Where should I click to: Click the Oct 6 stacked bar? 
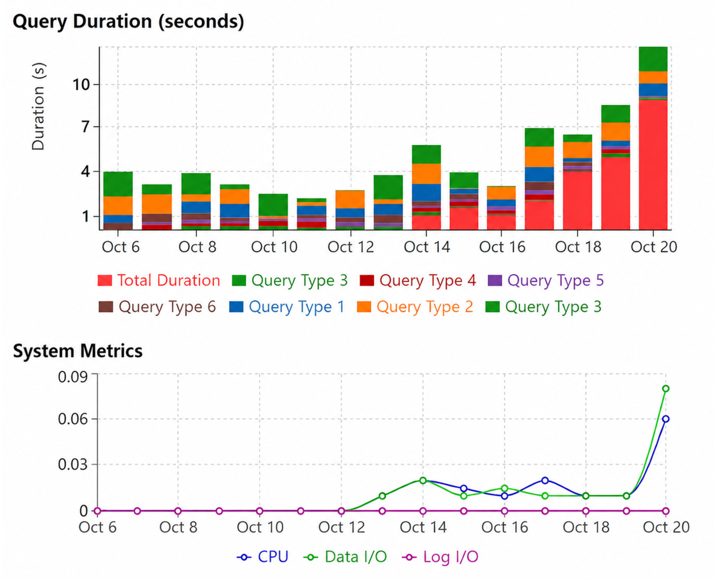click(118, 201)
